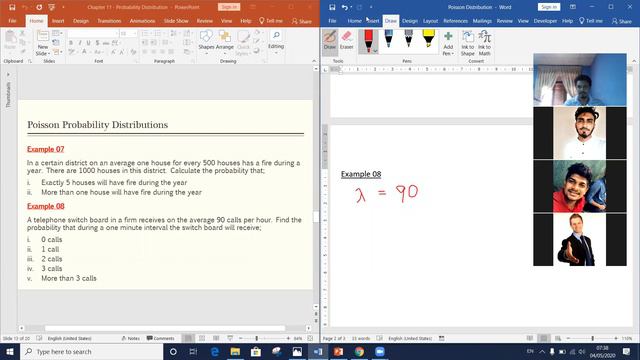Open Arrange menu in PowerPoint
The width and height of the screenshot is (640, 360).
point(224,42)
